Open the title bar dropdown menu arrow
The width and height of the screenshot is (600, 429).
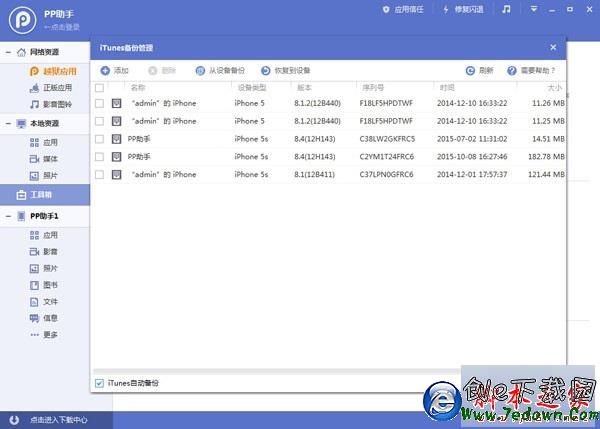pos(533,9)
